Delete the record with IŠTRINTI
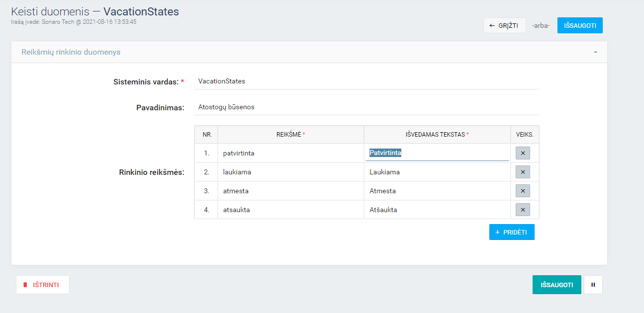This screenshot has height=313, width=644. click(43, 285)
